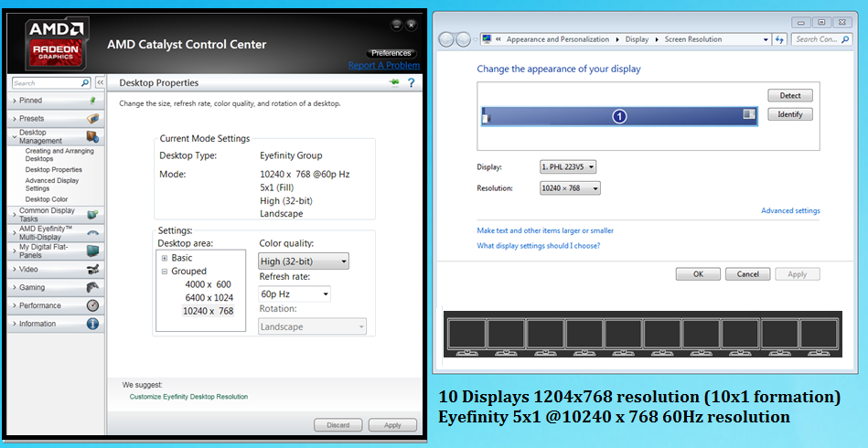Click the Detect button
Image resolution: width=868 pixels, height=448 pixels.
point(790,95)
